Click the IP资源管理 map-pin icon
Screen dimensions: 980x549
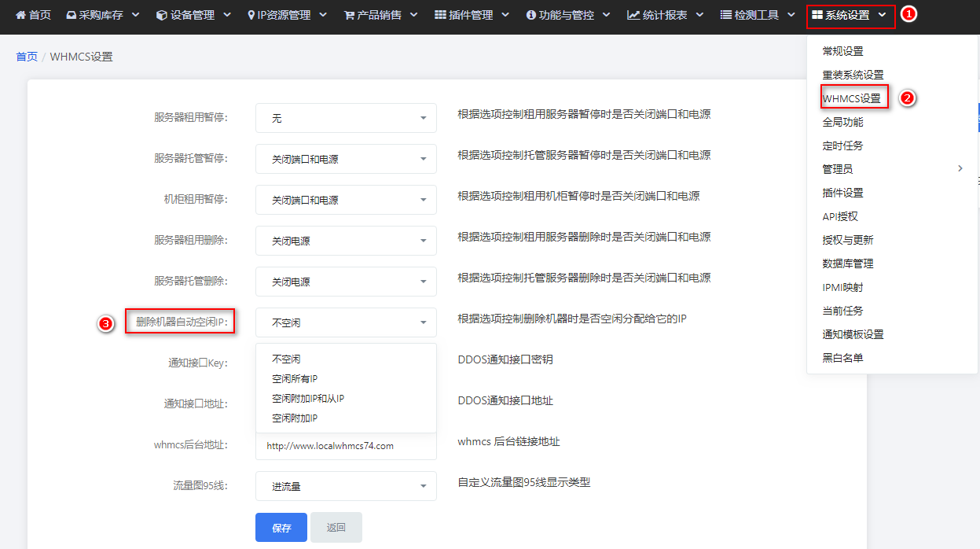[251, 15]
